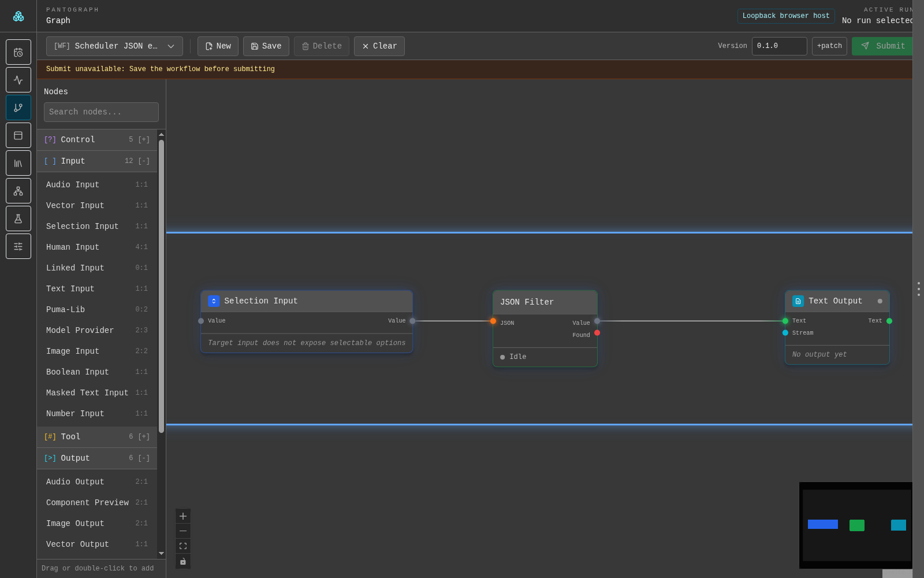Select Masked Text Input node item
Image resolution: width=924 pixels, height=578 pixels.
click(97, 393)
